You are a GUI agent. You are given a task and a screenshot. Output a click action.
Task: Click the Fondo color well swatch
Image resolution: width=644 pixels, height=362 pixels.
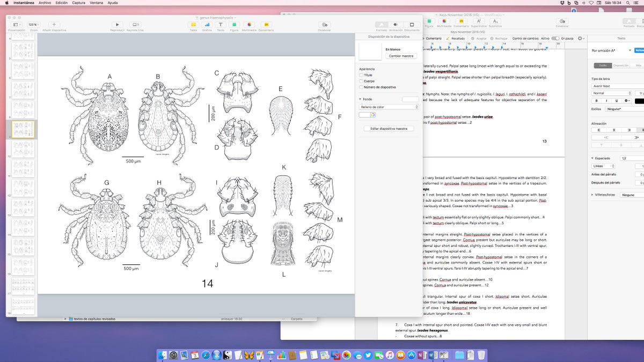pyautogui.click(x=411, y=99)
